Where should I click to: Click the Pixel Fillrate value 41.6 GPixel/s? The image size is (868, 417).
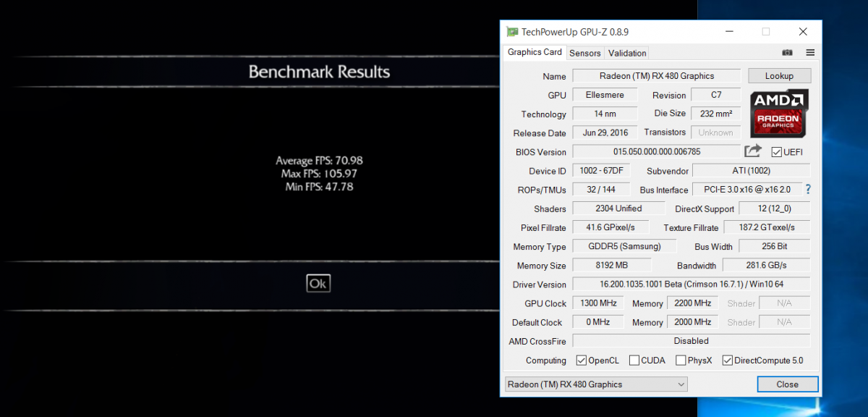pyautogui.click(x=610, y=227)
